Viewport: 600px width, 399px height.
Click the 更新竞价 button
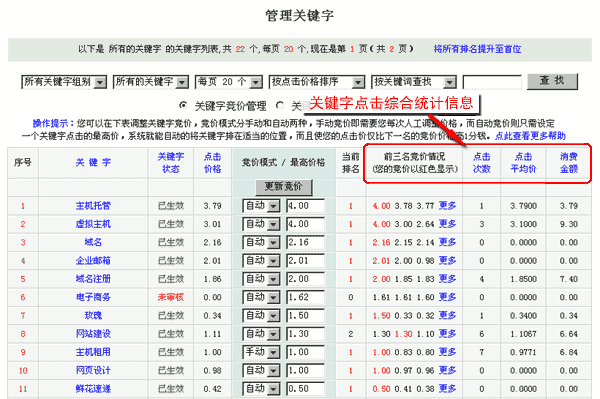click(x=284, y=187)
